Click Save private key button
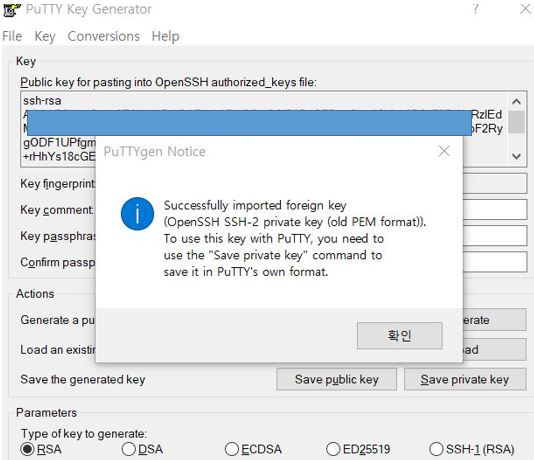Viewport: 534px width, 460px height. tap(465, 379)
